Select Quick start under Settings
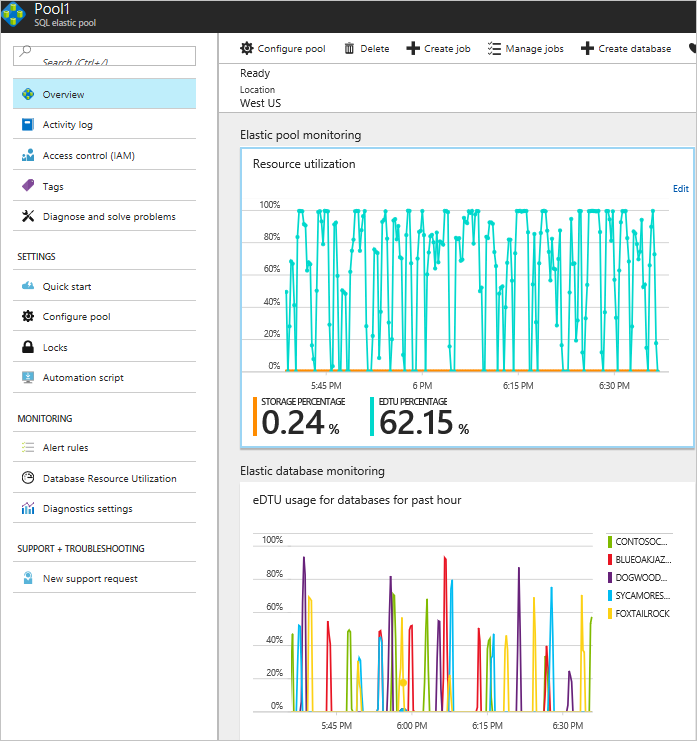The height and width of the screenshot is (741, 697). (104, 286)
